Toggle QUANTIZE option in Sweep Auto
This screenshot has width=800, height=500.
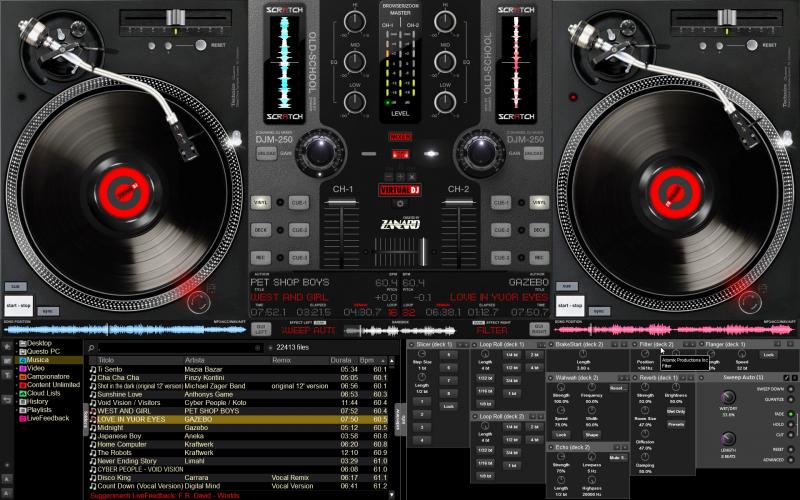[791, 399]
